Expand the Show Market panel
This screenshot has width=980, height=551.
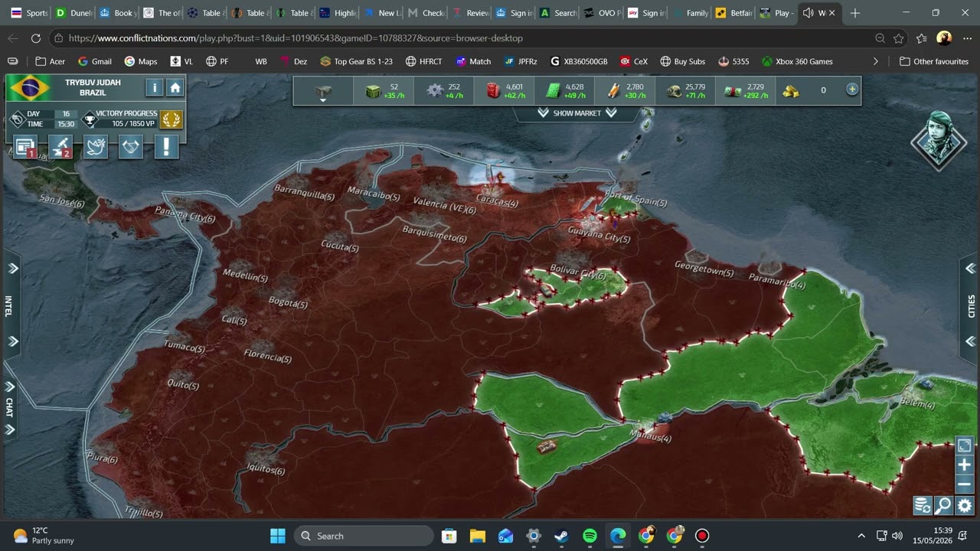[577, 112]
